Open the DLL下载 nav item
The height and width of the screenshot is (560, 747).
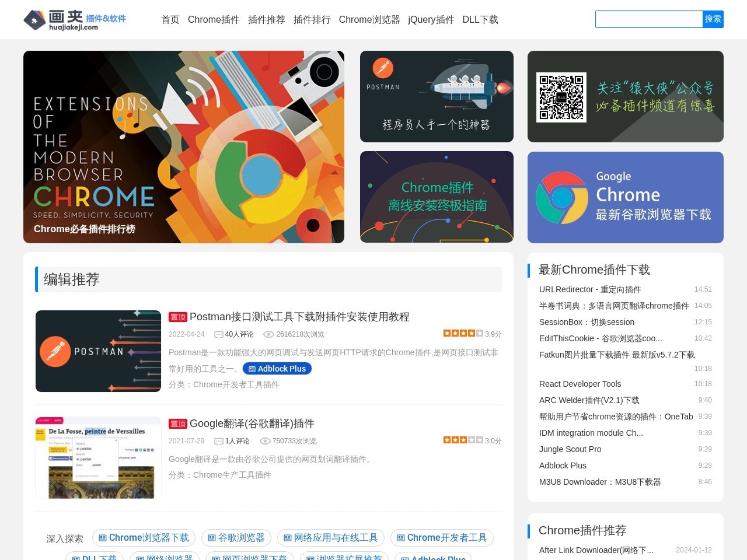click(480, 20)
